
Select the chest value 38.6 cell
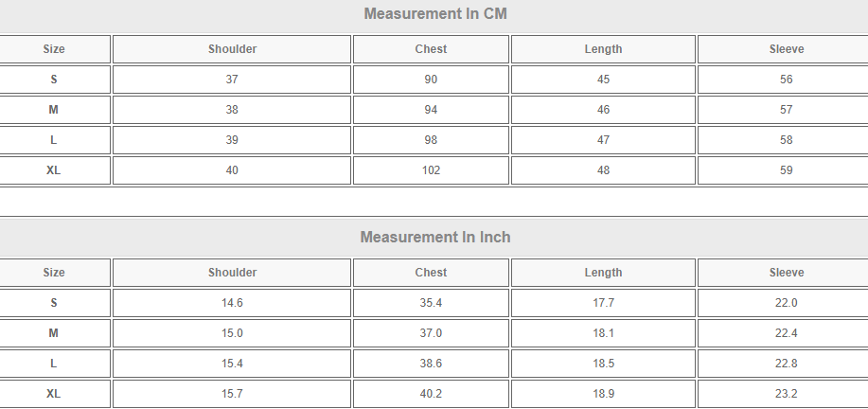(431, 364)
